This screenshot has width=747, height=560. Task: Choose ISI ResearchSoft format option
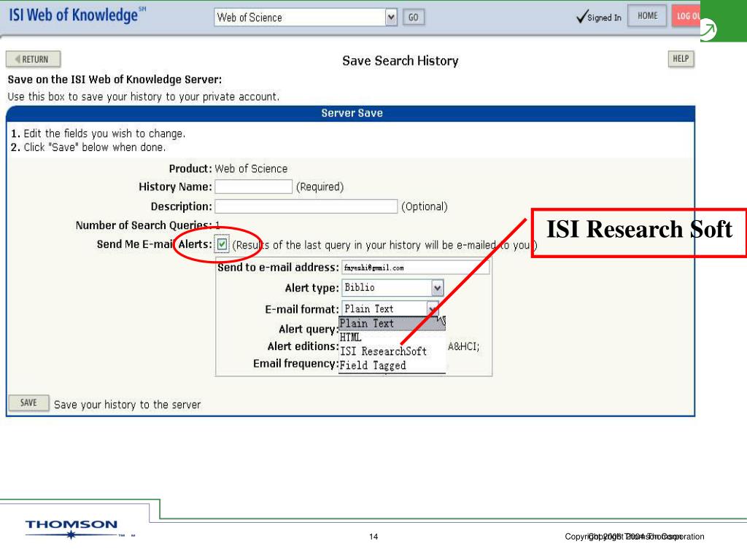[x=392, y=351]
